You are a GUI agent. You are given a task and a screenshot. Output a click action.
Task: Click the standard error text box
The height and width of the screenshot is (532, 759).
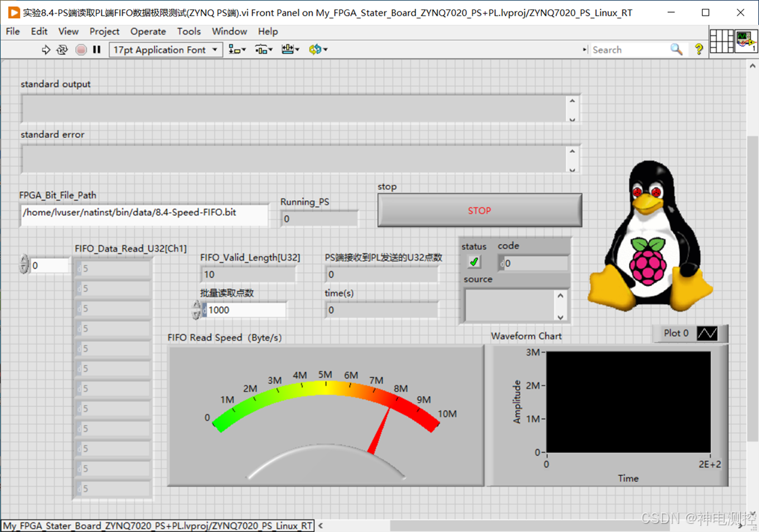point(294,159)
